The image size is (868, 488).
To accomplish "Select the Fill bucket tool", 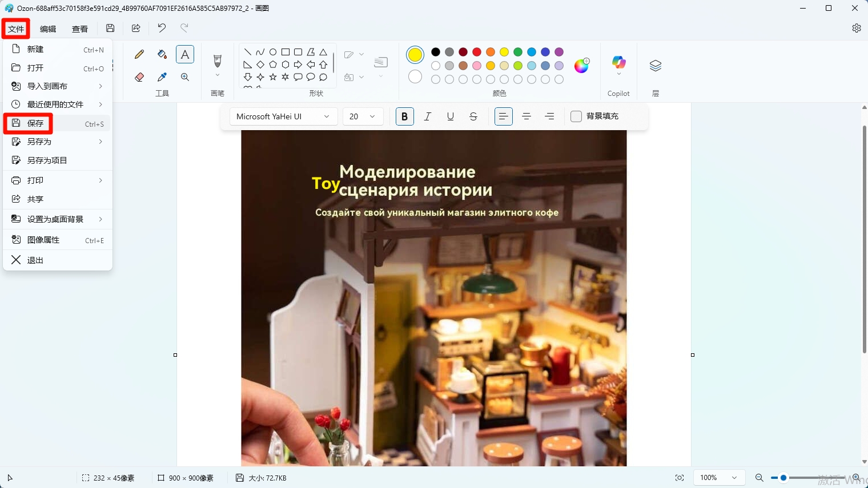I will point(162,55).
